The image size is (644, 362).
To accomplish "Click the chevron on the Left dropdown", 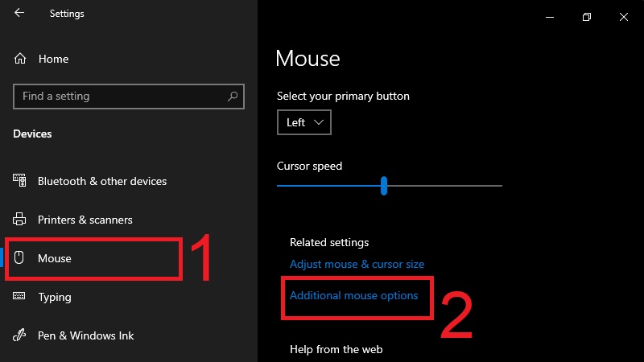I will [319, 122].
